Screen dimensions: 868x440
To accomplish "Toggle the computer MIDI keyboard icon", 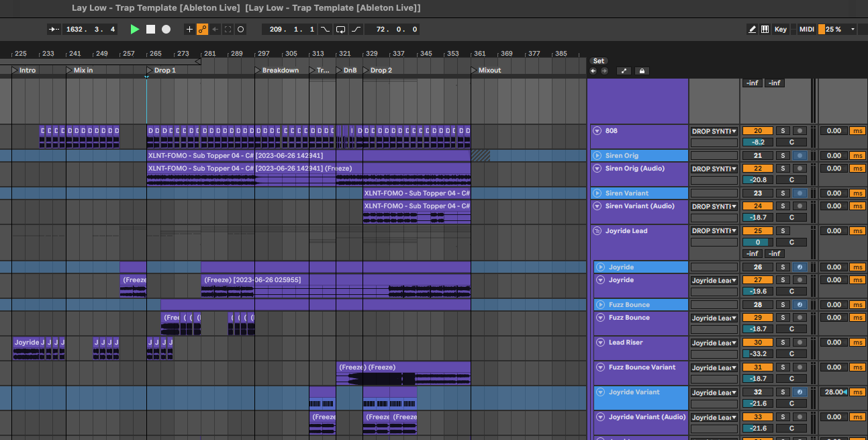I will click(765, 30).
